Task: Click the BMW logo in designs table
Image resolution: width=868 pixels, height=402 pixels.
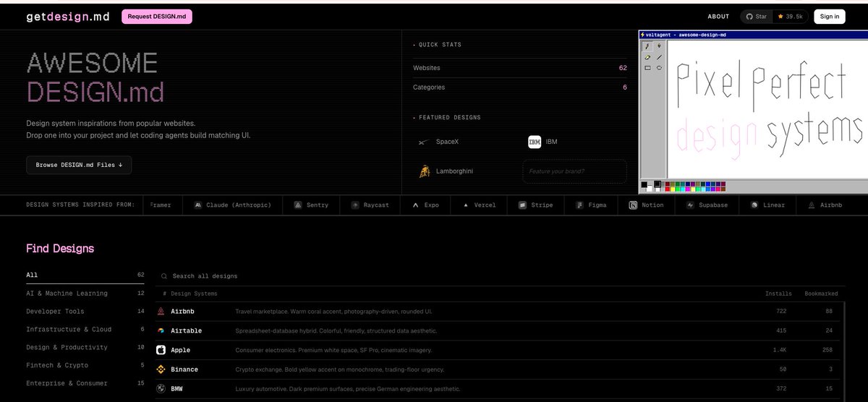Action: (161, 389)
